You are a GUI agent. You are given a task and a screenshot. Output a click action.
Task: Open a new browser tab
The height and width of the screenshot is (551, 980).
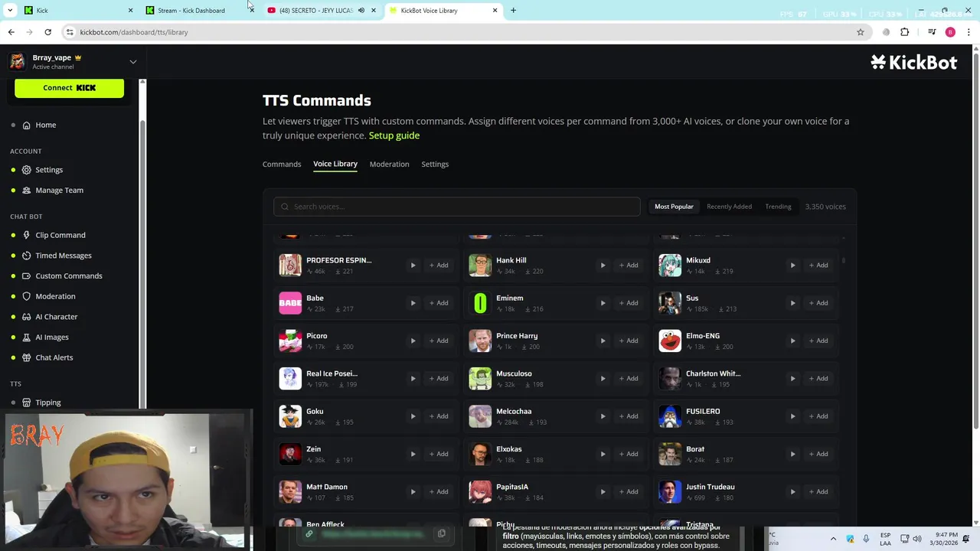(x=513, y=10)
